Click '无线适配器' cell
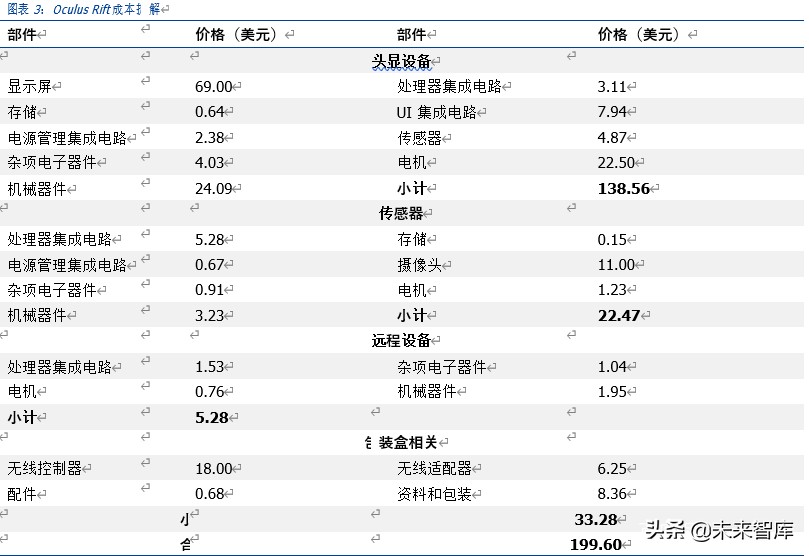This screenshot has width=809, height=556. [434, 468]
